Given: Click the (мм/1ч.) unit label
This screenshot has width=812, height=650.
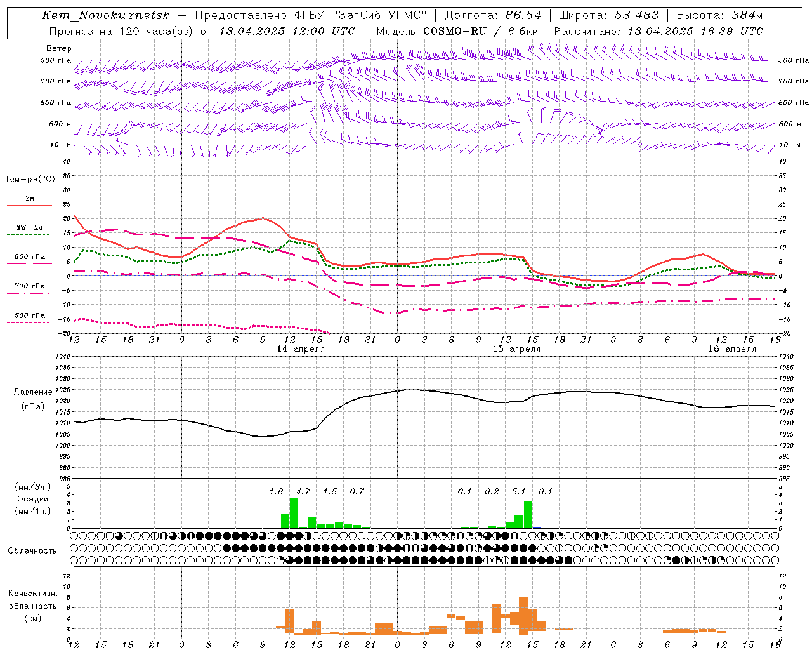Looking at the screenshot, I should click(33, 511).
